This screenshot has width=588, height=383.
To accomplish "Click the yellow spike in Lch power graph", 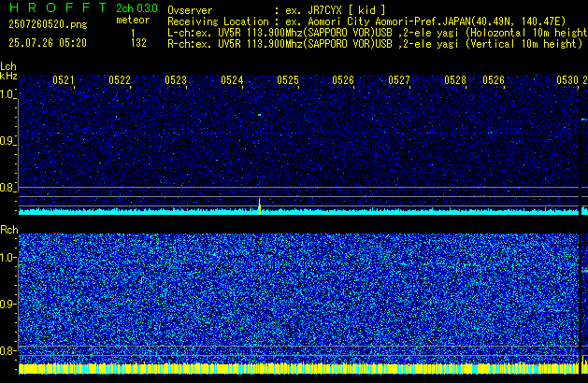I will pyautogui.click(x=259, y=206).
